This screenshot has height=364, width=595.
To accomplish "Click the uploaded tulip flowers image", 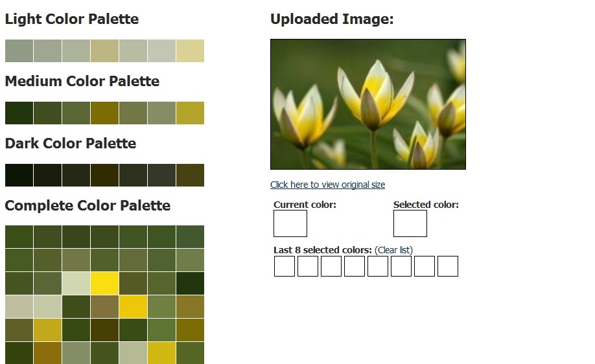I will pyautogui.click(x=368, y=104).
